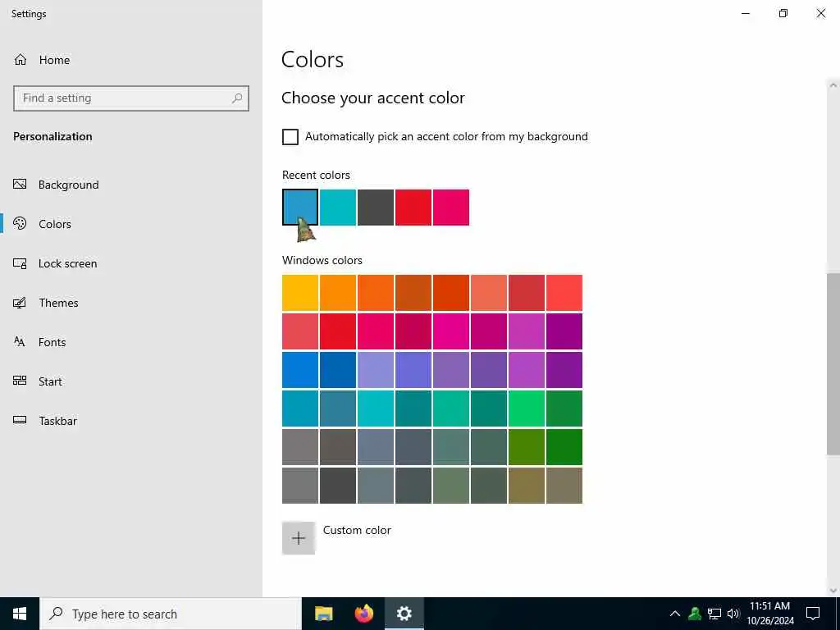840x630 pixels.
Task: Select the blue recent color swatch
Action: point(300,208)
